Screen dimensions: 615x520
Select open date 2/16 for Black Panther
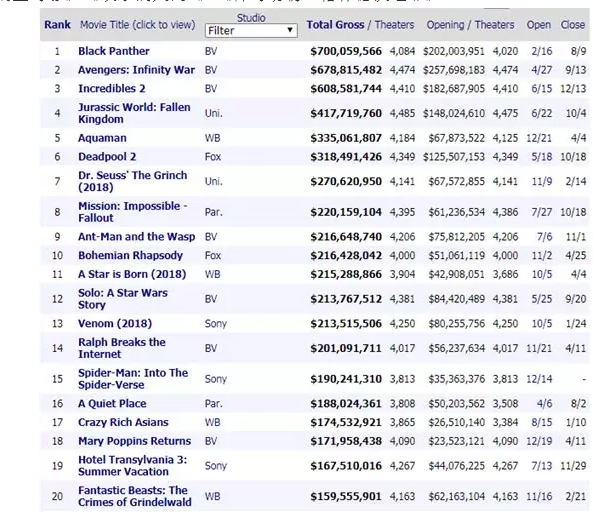point(542,51)
